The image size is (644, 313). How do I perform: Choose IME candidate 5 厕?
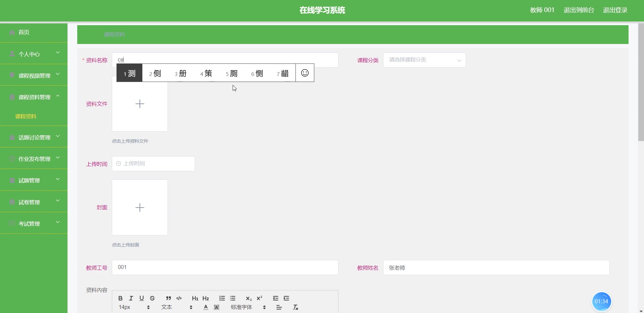[232, 73]
